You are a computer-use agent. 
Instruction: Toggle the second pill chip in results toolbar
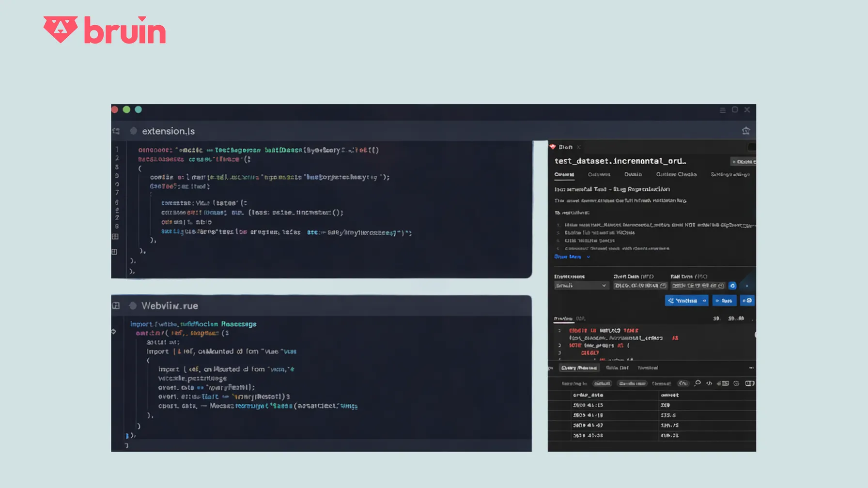632,383
